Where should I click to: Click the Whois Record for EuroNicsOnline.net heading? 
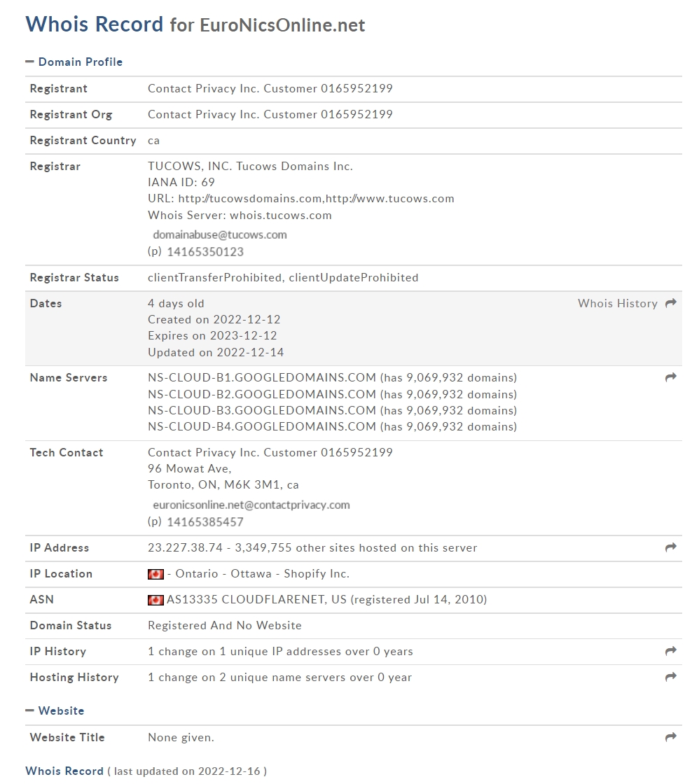195,24
